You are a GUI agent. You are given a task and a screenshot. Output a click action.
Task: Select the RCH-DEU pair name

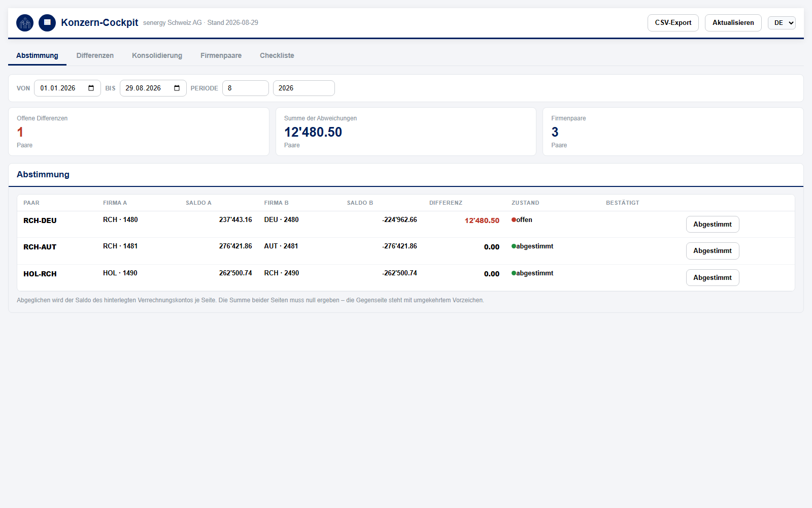tap(40, 221)
